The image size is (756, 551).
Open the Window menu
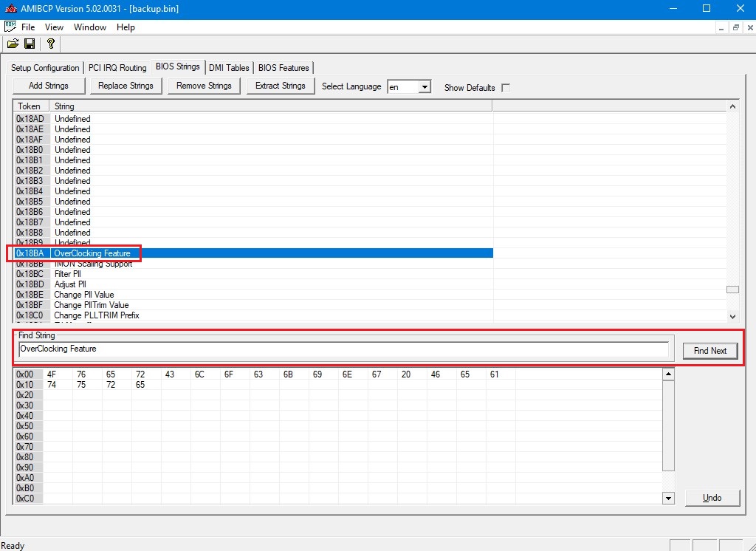90,27
